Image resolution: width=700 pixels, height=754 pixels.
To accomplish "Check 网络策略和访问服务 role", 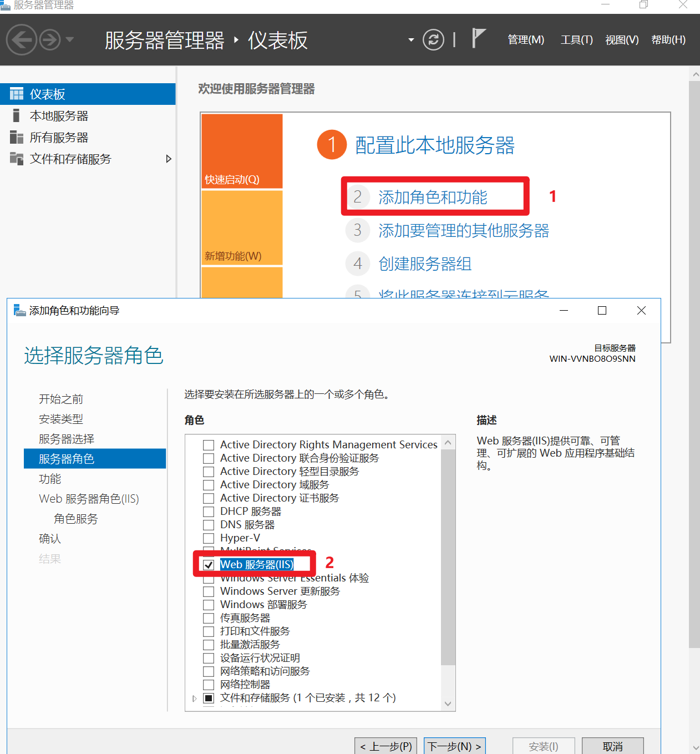I will click(x=209, y=671).
